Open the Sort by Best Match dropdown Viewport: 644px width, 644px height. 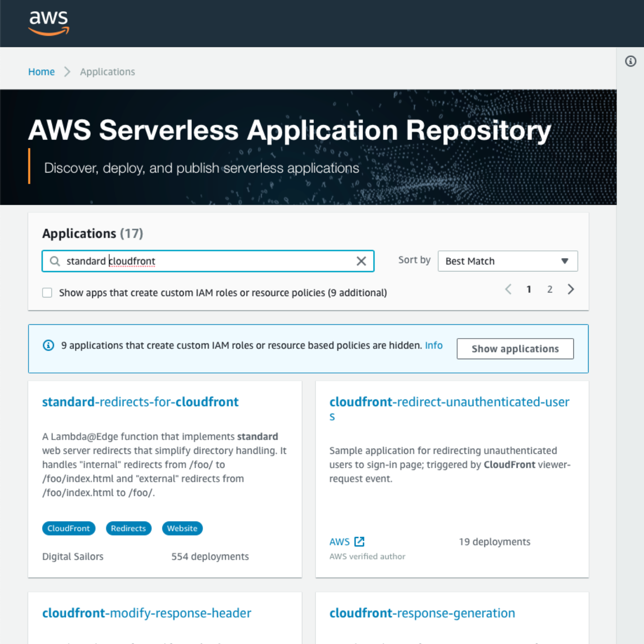(508, 261)
